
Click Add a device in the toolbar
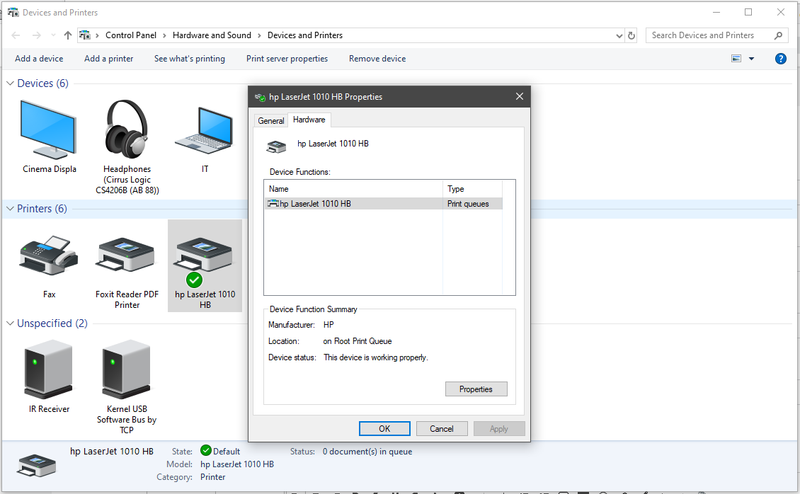(x=39, y=59)
